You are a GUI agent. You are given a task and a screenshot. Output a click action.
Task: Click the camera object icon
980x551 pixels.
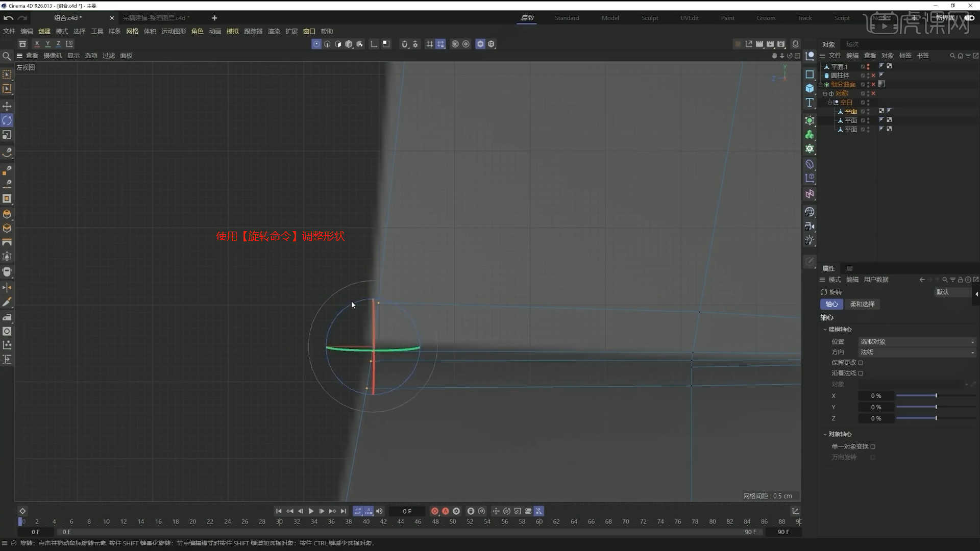tap(810, 226)
